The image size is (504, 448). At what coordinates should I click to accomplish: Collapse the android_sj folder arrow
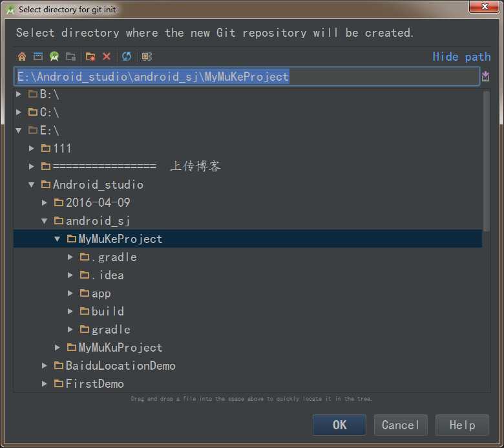point(45,221)
